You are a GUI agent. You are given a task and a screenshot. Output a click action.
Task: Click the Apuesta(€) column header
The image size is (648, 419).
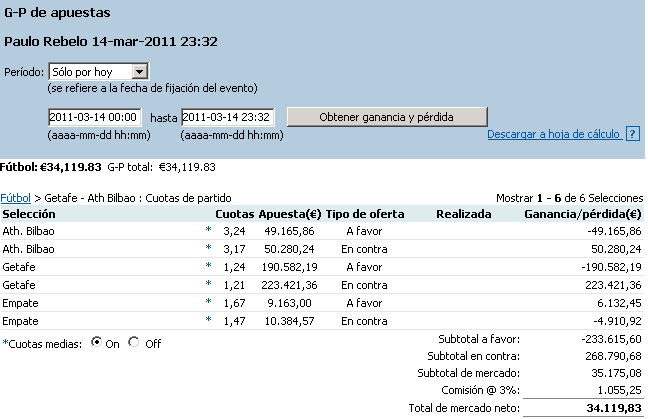[x=290, y=214]
